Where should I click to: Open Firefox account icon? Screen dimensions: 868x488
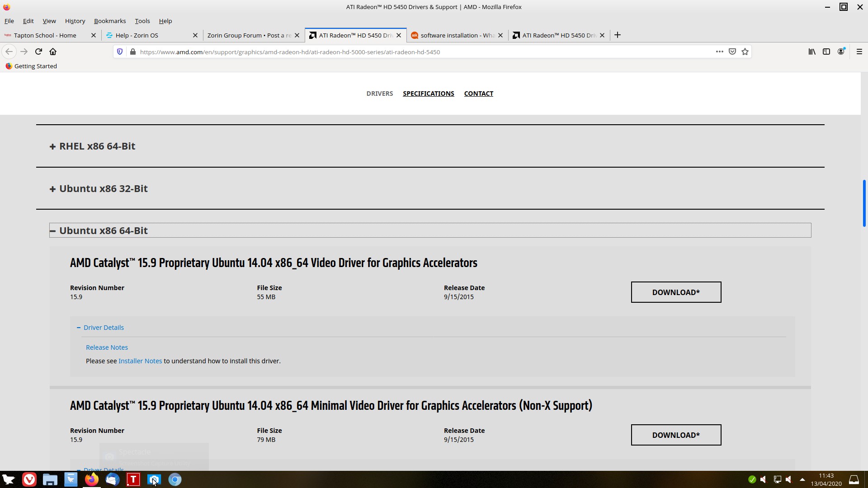(x=841, y=52)
